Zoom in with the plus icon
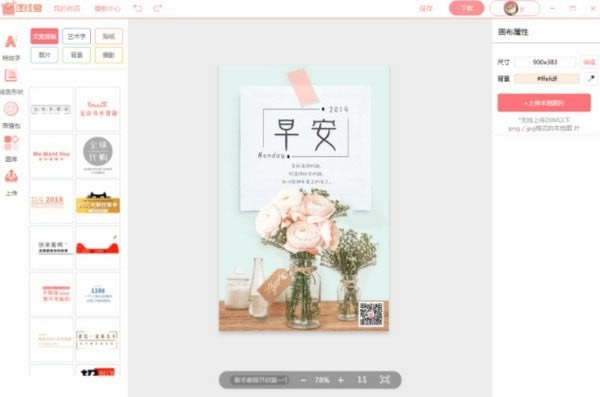The width and height of the screenshot is (600, 397). tap(341, 380)
